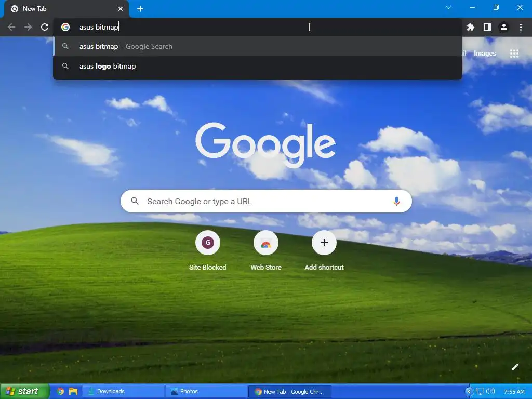Viewport: 532px width, 399px height.
Task: Click the volume speaker tray icon
Action: (x=490, y=391)
